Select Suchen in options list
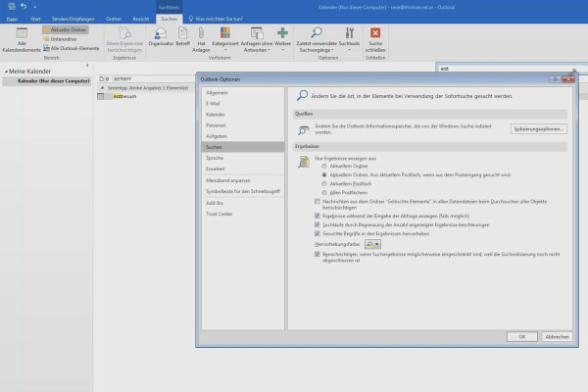This screenshot has width=588, height=392. (x=243, y=147)
